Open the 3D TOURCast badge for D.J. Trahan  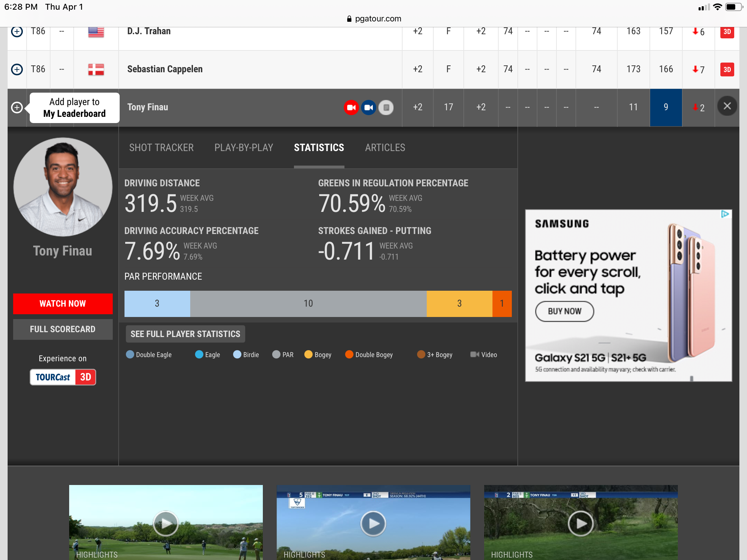click(727, 32)
